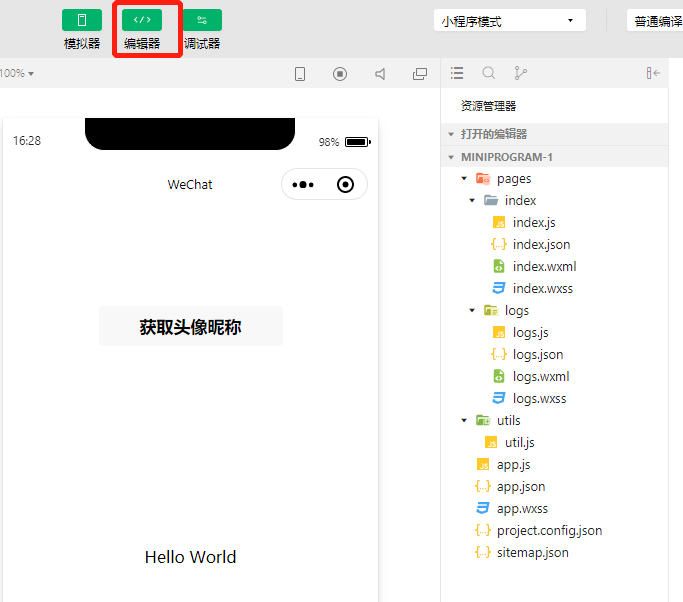Click the 资源管理器 panel title
This screenshot has height=602, width=683.
coord(488,106)
